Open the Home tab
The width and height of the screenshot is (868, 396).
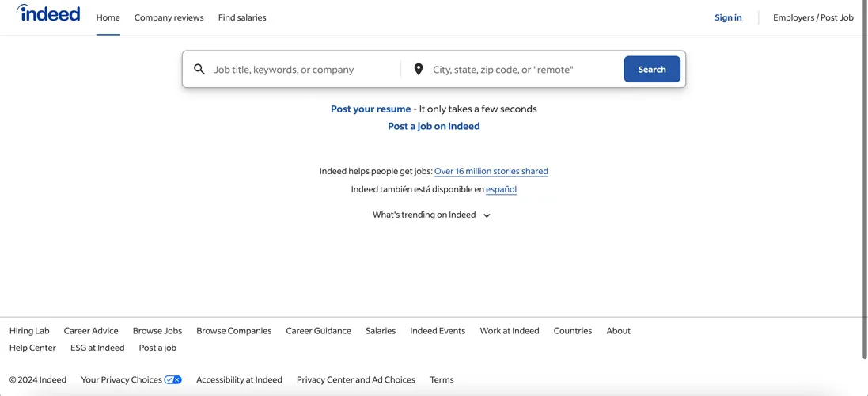(108, 17)
